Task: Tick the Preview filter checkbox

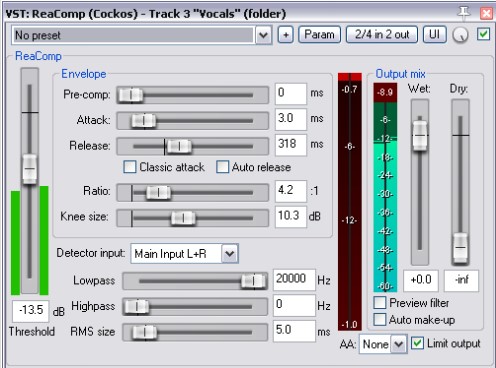Action: pos(380,302)
